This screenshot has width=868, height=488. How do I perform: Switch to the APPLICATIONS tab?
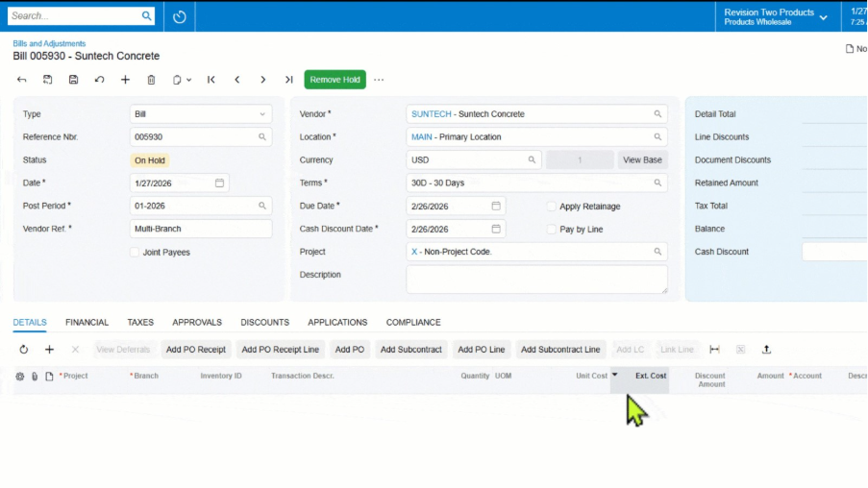pos(337,323)
